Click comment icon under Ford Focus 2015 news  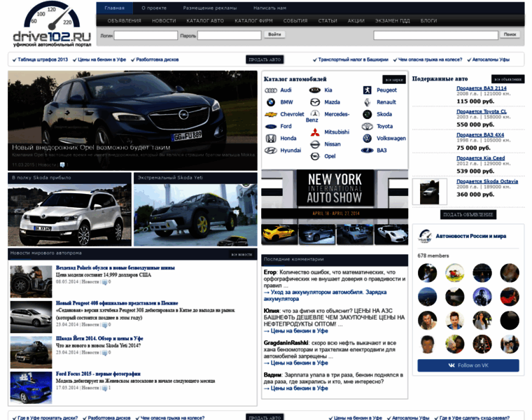point(105,388)
